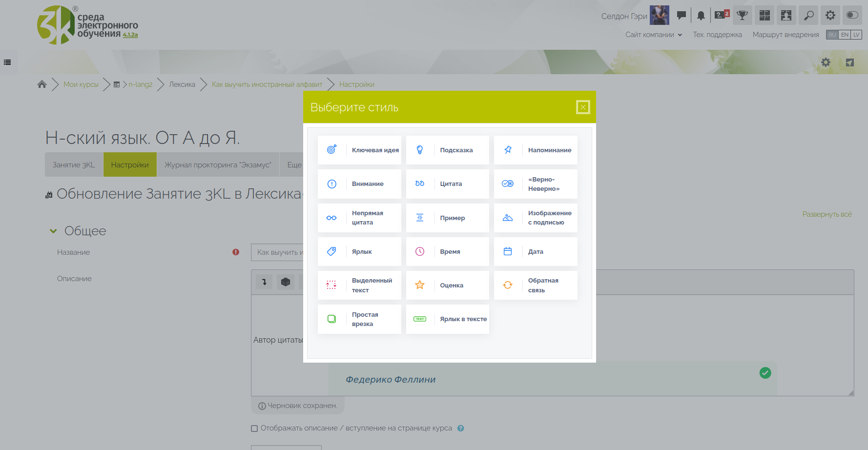Go to Мои курсы breadcrumb

click(81, 84)
